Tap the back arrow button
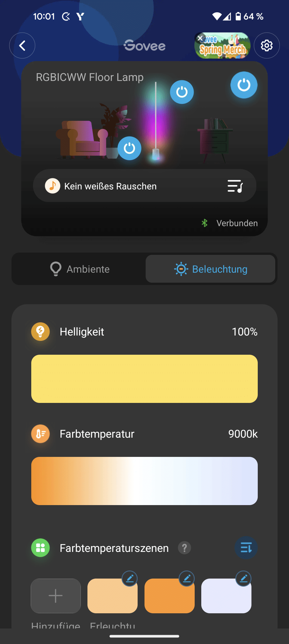The image size is (289, 644). coord(22,46)
